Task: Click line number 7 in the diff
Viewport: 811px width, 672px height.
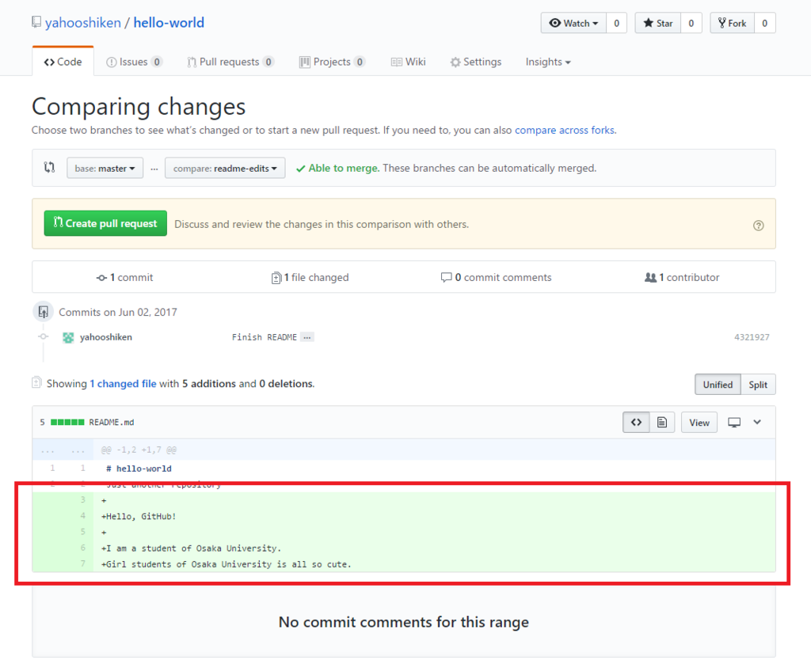Action: tap(82, 564)
